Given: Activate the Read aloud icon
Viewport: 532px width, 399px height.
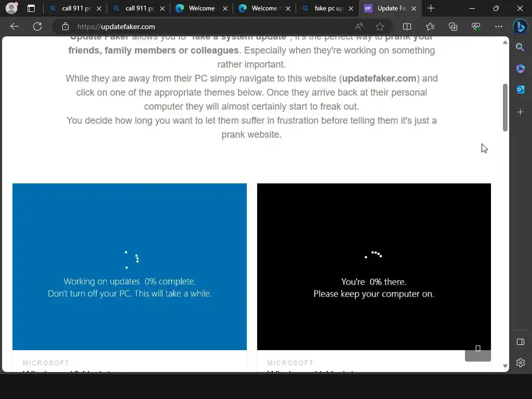Looking at the screenshot, I should click(359, 26).
